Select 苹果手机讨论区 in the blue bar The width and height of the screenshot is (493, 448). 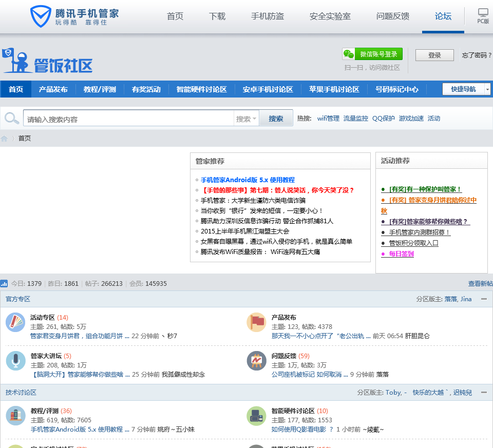pyautogui.click(x=334, y=89)
